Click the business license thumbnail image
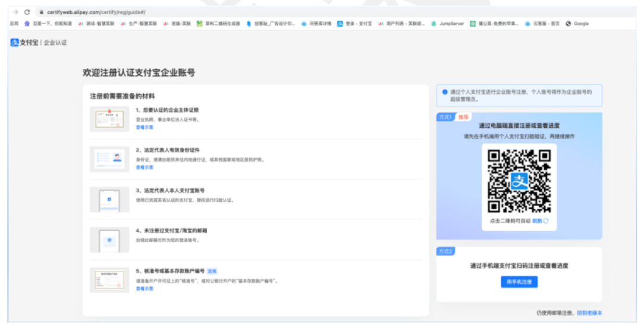The image size is (644, 328). [109, 119]
